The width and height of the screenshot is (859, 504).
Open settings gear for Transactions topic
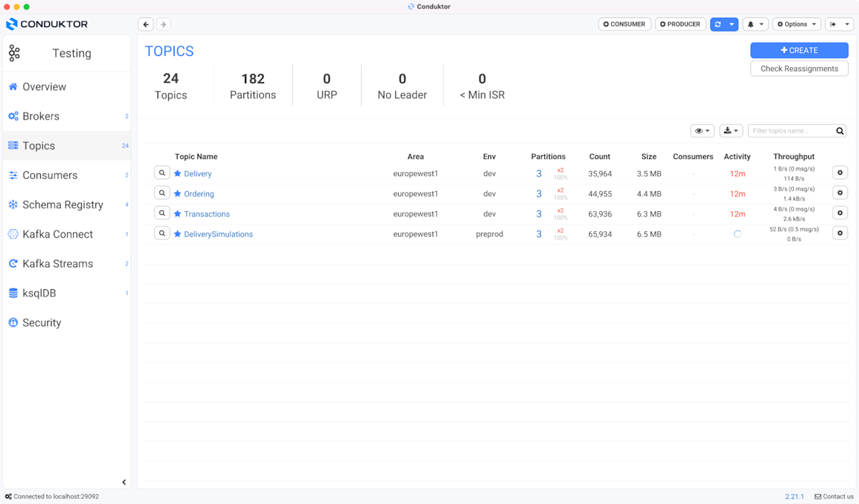[x=840, y=213]
